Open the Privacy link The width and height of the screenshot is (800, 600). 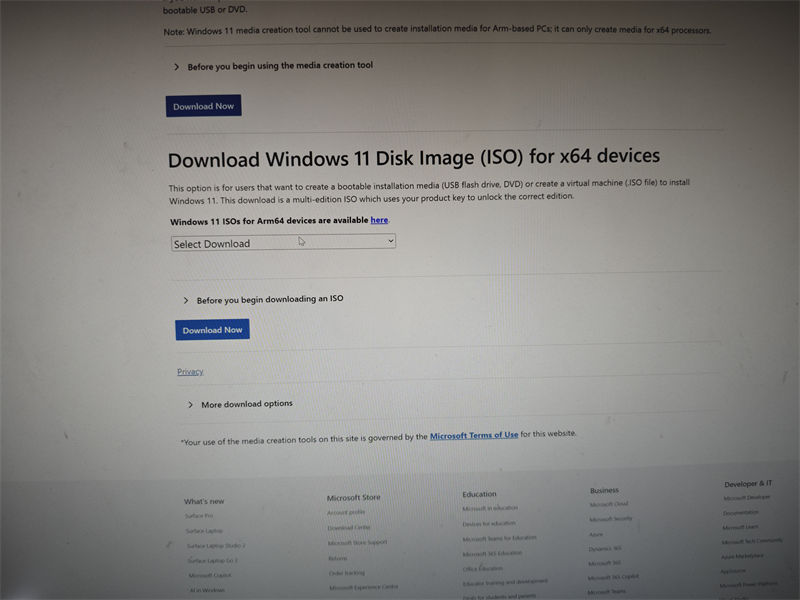[190, 371]
